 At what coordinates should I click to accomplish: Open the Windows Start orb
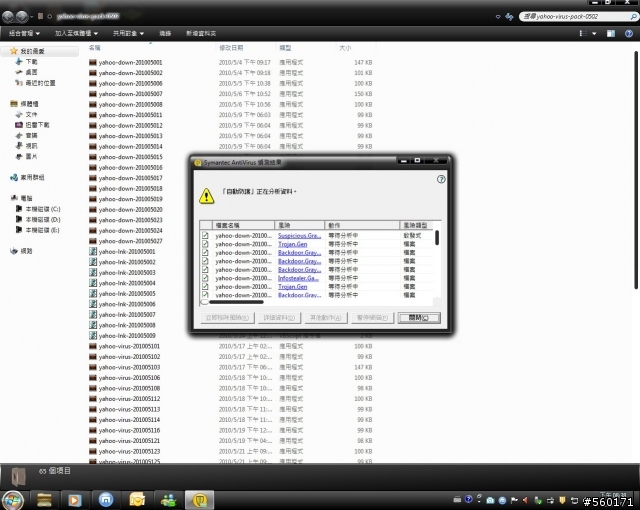point(13,500)
